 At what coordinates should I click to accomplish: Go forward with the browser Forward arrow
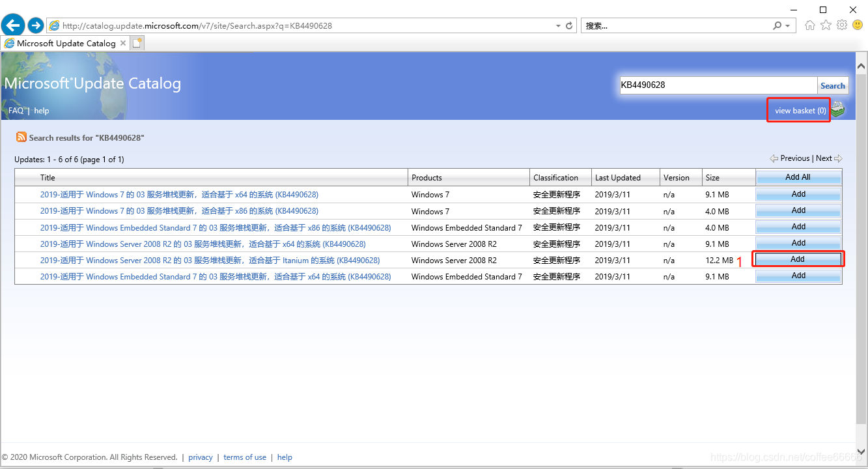pos(36,25)
